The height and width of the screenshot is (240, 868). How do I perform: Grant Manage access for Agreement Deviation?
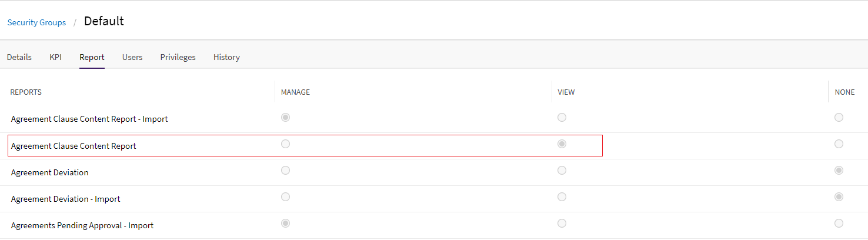(285, 171)
